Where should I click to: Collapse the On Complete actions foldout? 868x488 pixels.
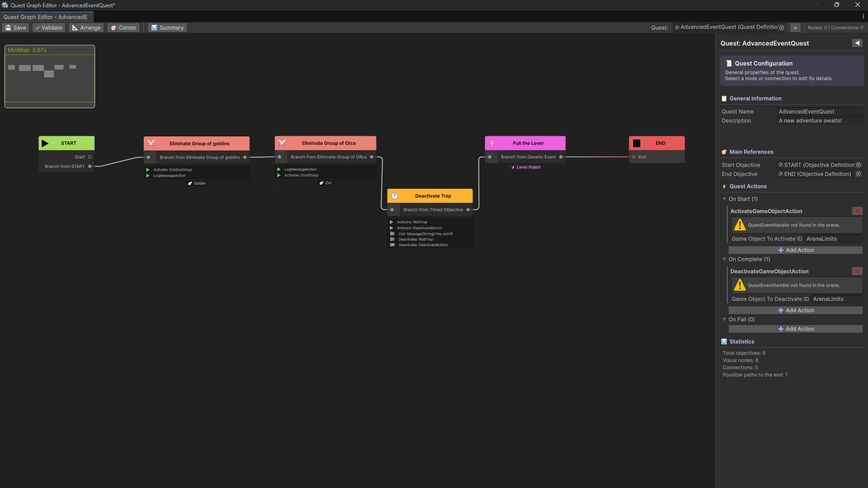(724, 259)
